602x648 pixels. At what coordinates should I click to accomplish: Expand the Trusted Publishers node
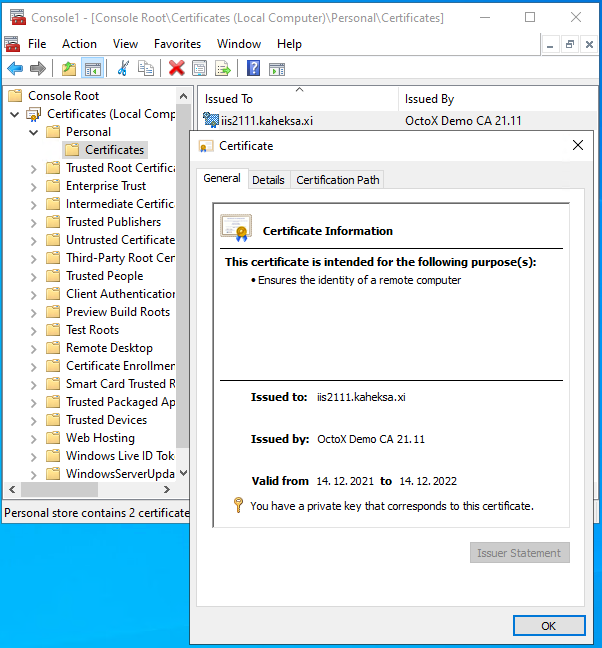(33, 223)
